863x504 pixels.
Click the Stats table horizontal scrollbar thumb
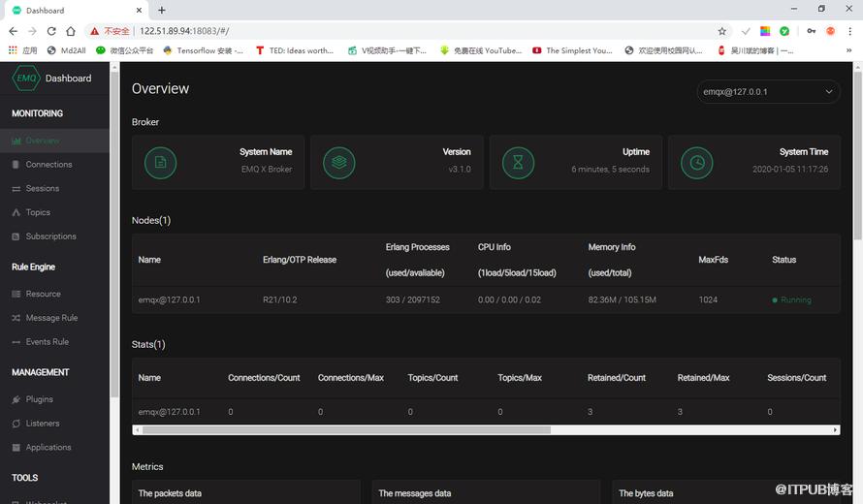[x=346, y=429]
